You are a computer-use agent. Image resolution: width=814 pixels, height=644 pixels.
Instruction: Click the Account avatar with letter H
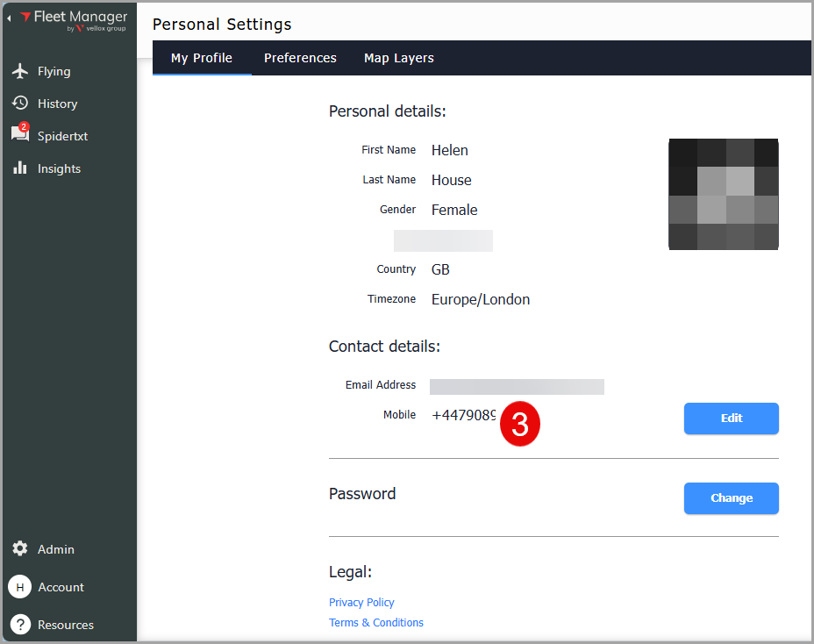[x=19, y=587]
